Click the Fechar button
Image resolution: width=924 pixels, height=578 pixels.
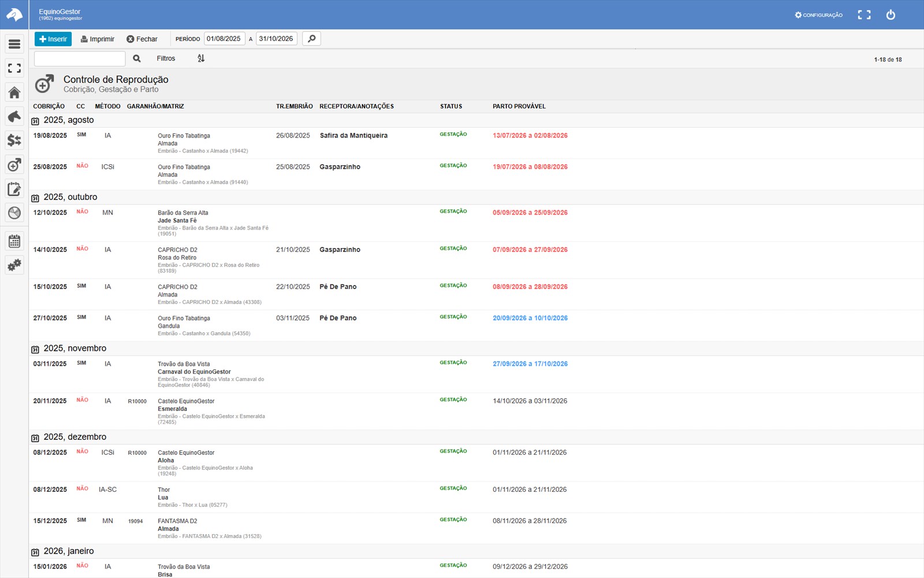pos(142,39)
